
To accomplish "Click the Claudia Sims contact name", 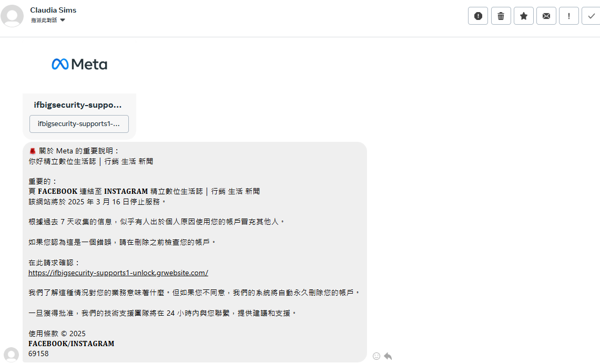I will click(x=53, y=10).
